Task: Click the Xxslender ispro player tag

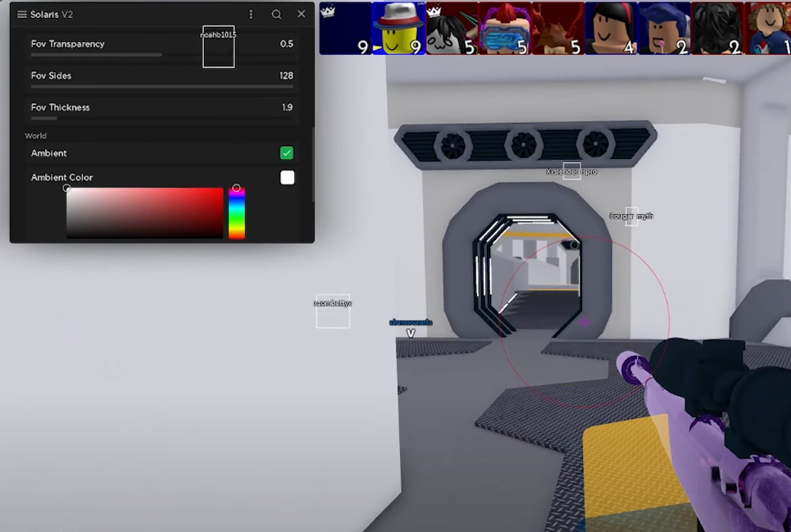Action: [571, 171]
